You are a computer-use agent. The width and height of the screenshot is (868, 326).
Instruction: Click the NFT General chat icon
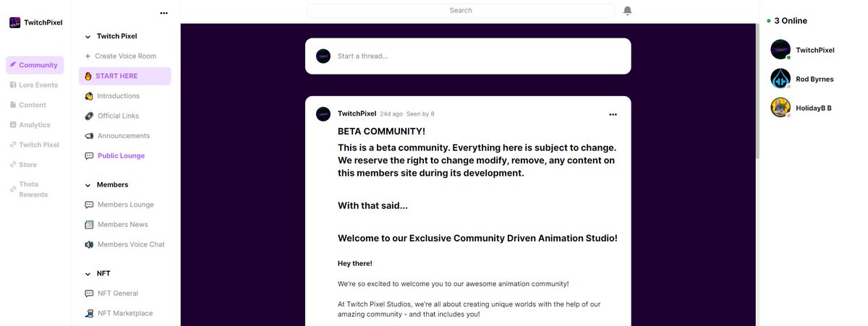(x=89, y=293)
